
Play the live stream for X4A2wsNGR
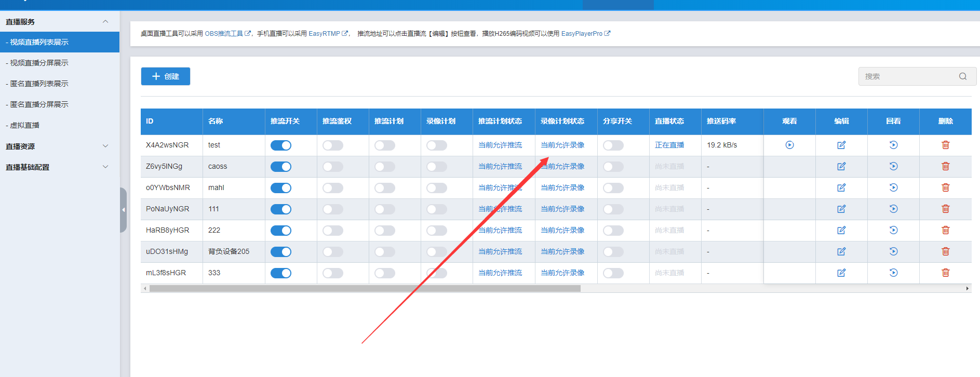point(789,145)
